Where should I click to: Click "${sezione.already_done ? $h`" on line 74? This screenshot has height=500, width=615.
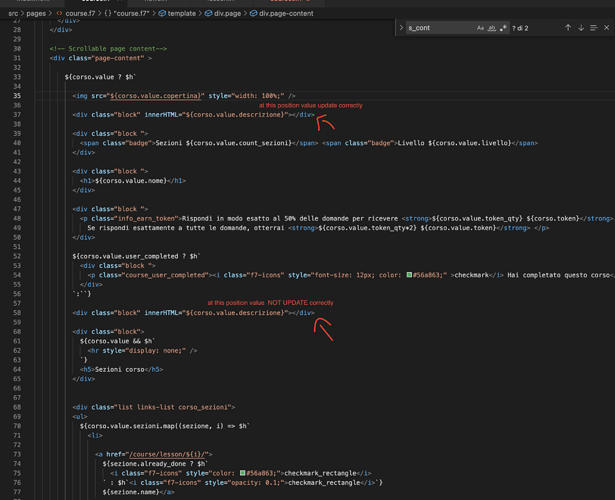[155, 464]
